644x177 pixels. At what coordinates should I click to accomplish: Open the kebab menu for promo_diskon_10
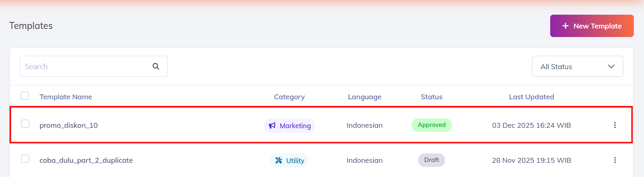[615, 125]
